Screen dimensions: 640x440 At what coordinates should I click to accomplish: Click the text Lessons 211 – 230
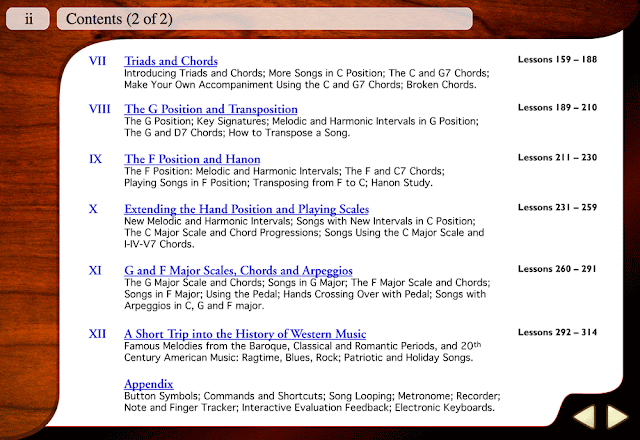(x=557, y=158)
